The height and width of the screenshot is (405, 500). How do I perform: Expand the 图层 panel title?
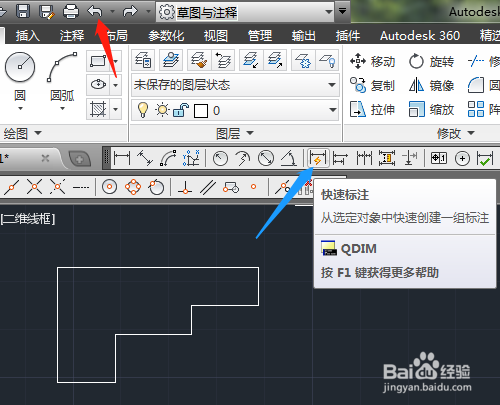[235, 133]
